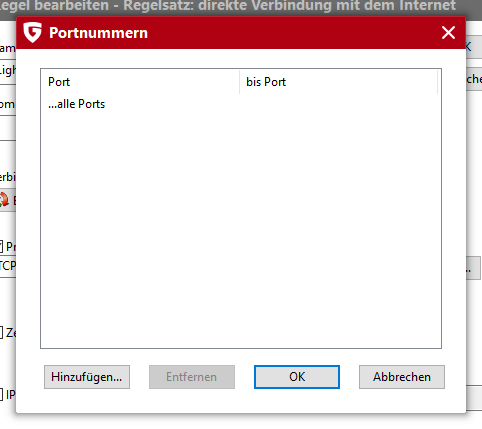Close the Portnummern dialog with the X
Image resolution: width=482 pixels, height=429 pixels.
[x=448, y=33]
